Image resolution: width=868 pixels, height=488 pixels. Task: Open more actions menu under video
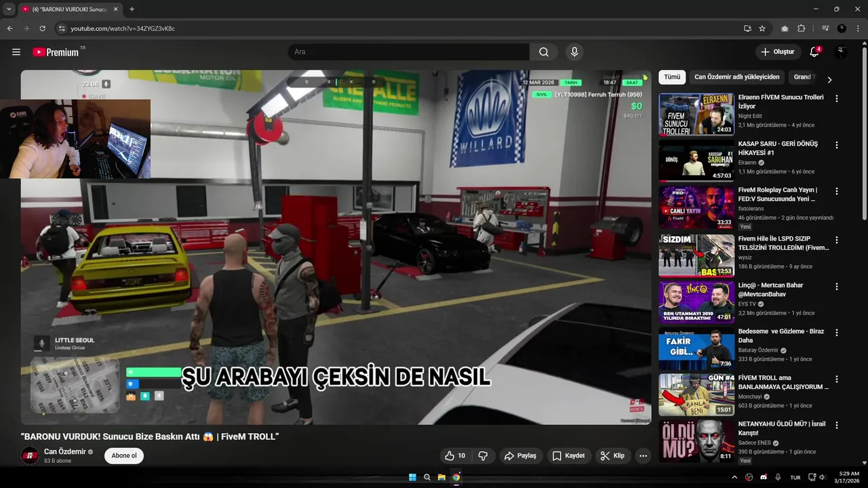643,456
